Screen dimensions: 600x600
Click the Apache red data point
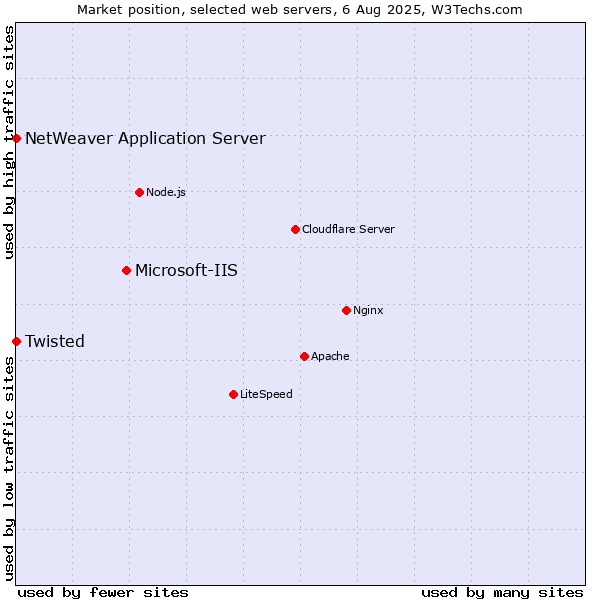tap(305, 357)
